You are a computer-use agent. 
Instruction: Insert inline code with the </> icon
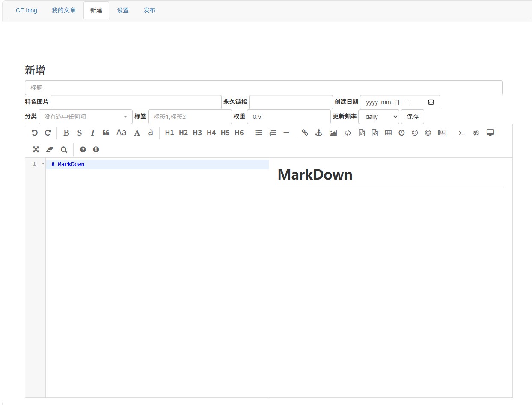(x=348, y=133)
